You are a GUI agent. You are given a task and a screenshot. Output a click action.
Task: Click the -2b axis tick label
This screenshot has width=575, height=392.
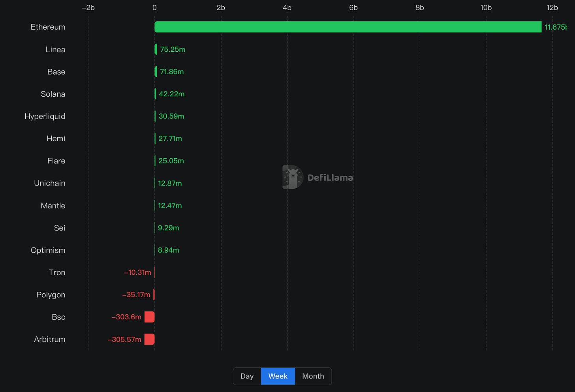(x=88, y=8)
